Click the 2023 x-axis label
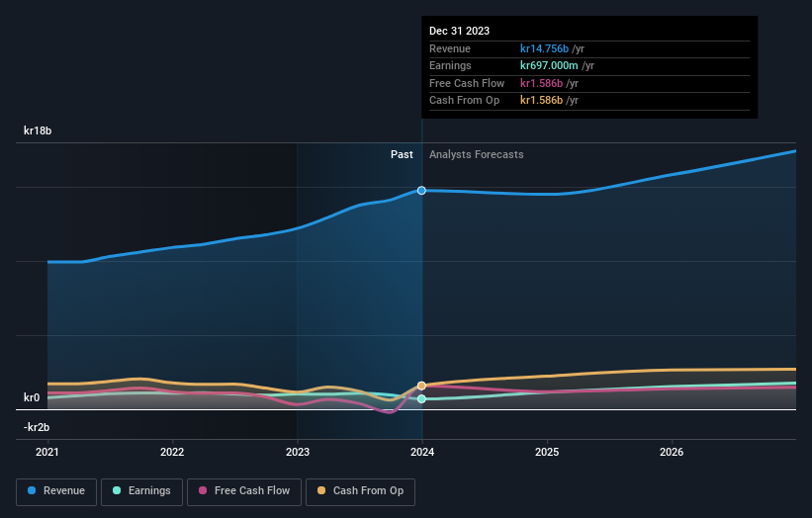This screenshot has width=812, height=518. click(298, 453)
